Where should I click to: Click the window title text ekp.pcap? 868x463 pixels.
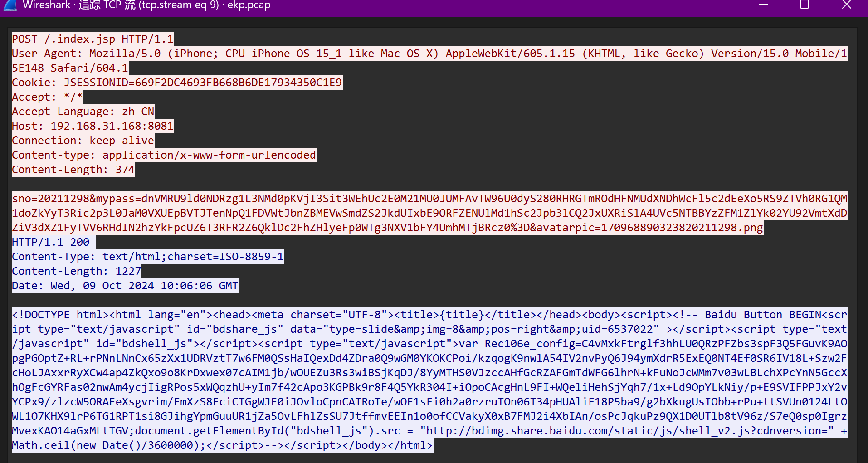(249, 5)
